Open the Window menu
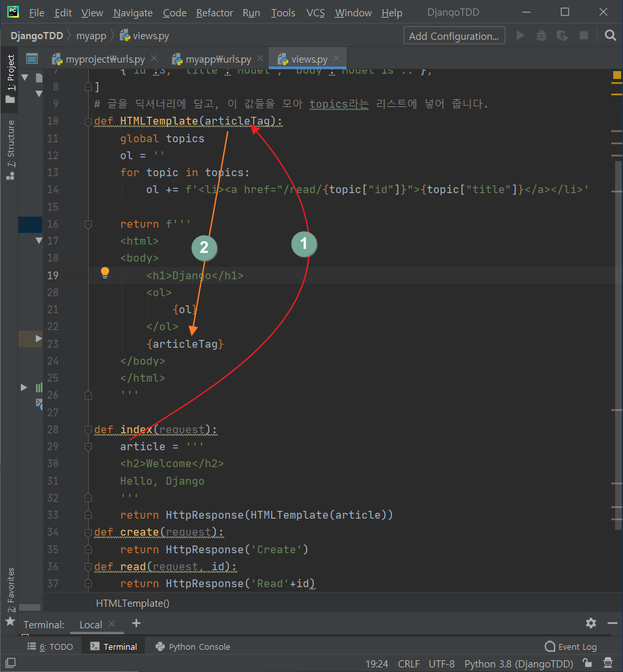 (x=353, y=13)
